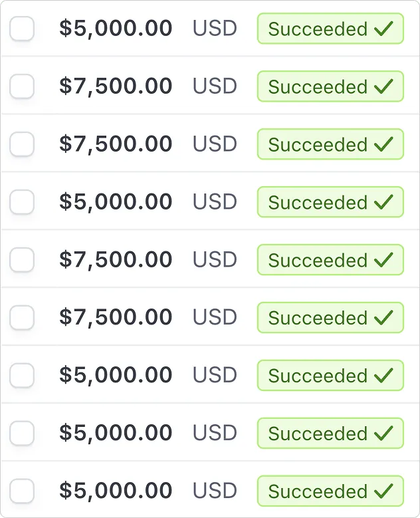
Task: Click the Succeeded badge in the sixth row
Action: pos(330,318)
